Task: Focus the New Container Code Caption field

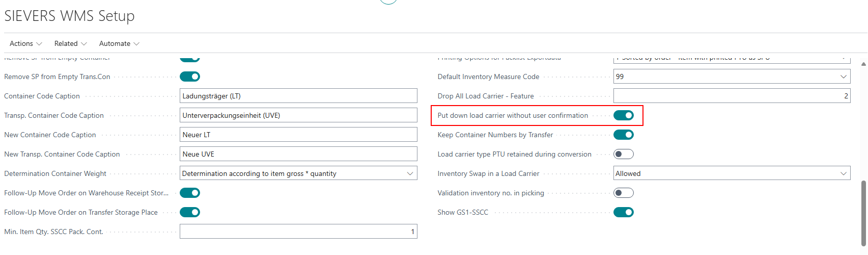Action: coord(298,135)
